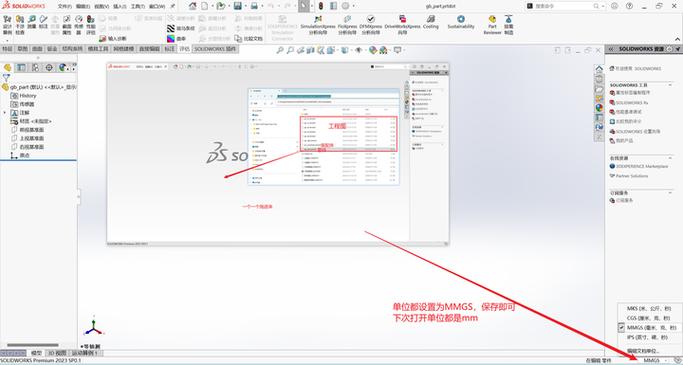Collapse the Subscription Services section
Screen dimensions: 683x365
(x=670, y=193)
